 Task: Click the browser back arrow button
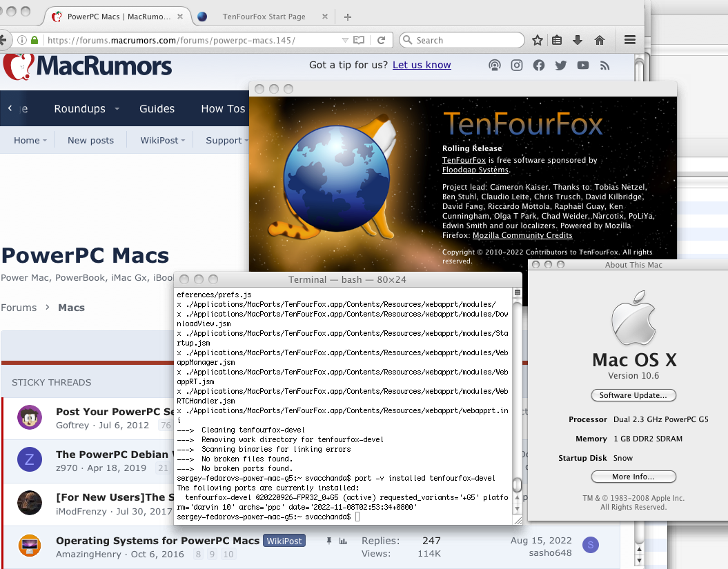(x=3, y=40)
